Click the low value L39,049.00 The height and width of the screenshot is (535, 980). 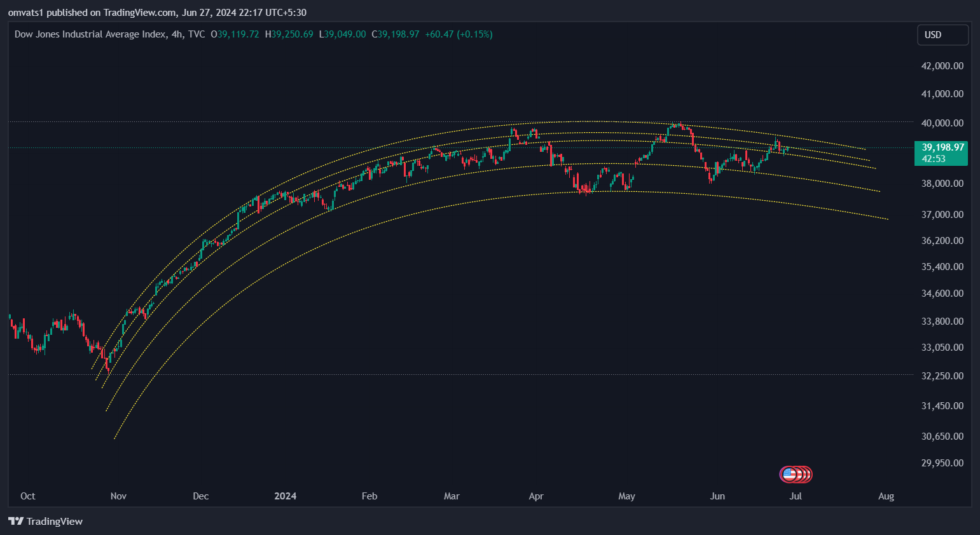tap(343, 34)
